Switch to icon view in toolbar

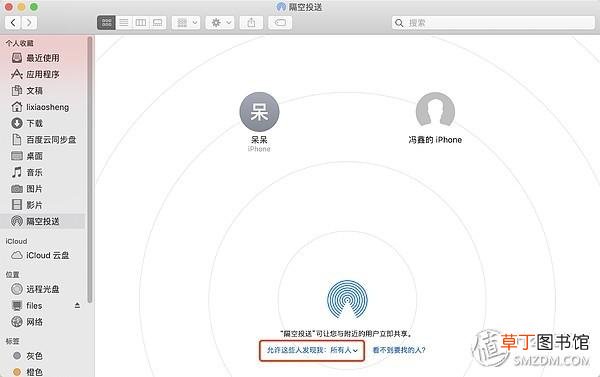[x=106, y=23]
